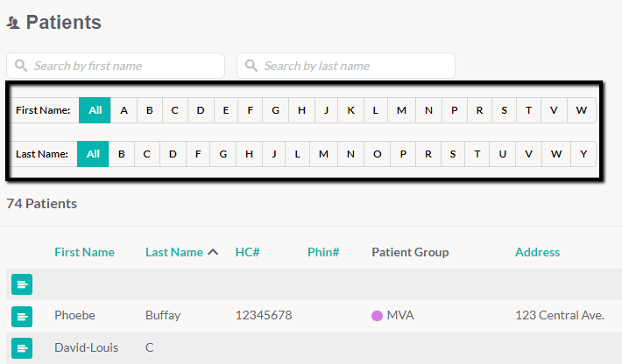Viewport: 622px width, 364px height.
Task: Sort patients by Address column
Action: coord(538,252)
